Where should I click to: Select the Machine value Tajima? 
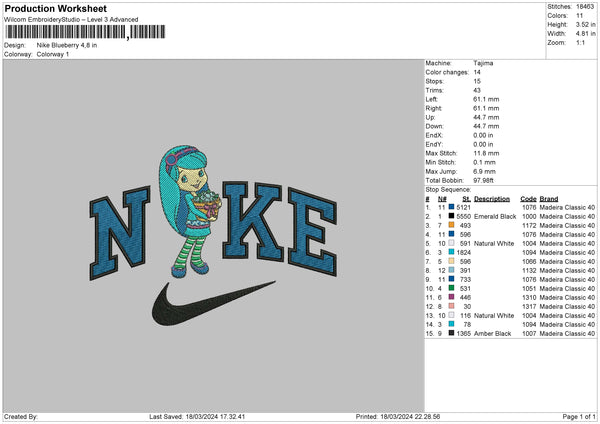pyautogui.click(x=483, y=63)
